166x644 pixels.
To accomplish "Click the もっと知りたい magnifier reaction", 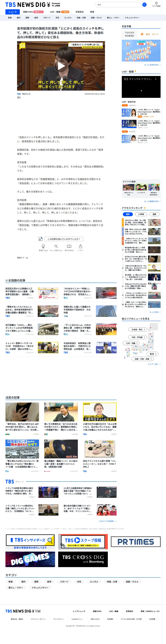I will point(56,248).
